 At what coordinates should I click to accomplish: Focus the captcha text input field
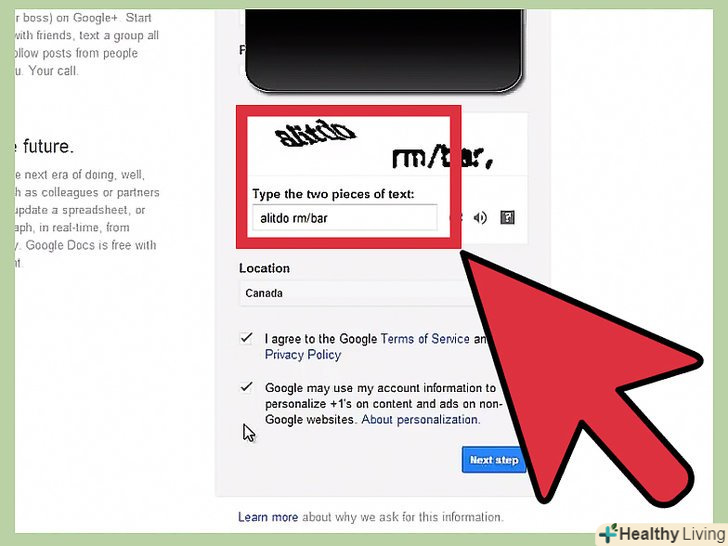(344, 217)
